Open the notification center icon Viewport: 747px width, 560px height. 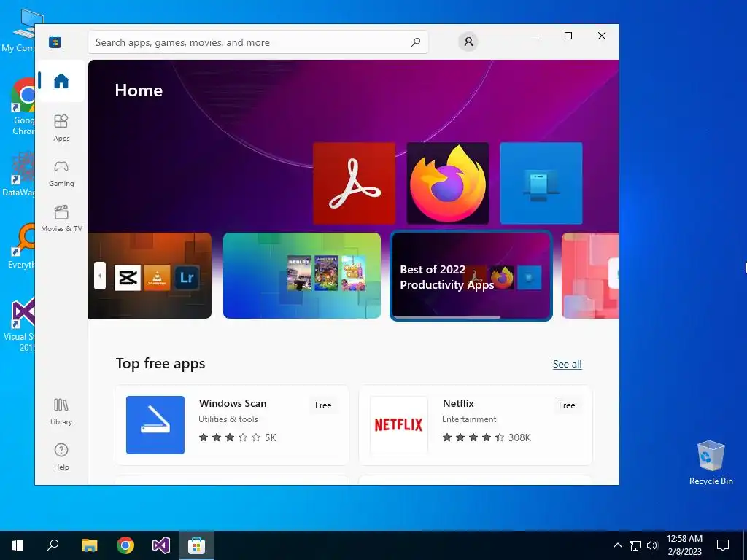click(x=723, y=545)
